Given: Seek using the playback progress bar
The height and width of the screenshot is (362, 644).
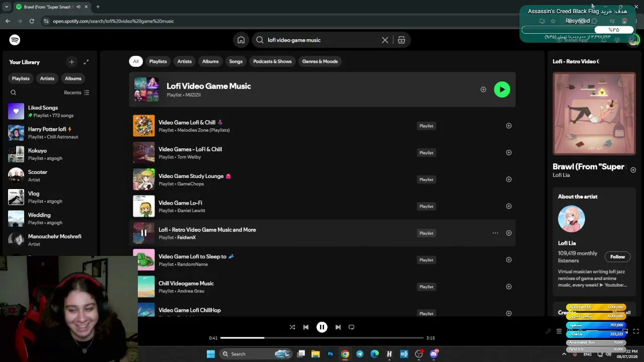Looking at the screenshot, I should click(x=322, y=338).
